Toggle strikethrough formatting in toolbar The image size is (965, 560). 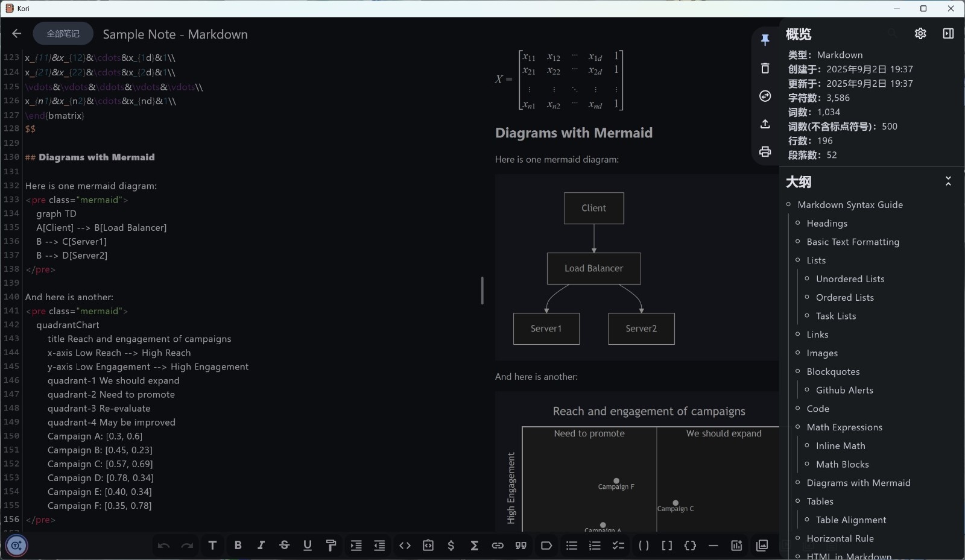284,546
